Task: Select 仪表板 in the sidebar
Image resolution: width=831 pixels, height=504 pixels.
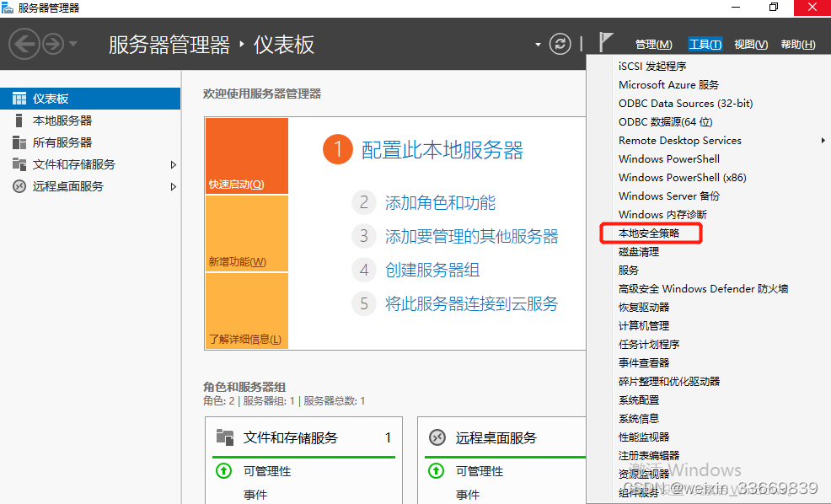Action: tap(90, 99)
